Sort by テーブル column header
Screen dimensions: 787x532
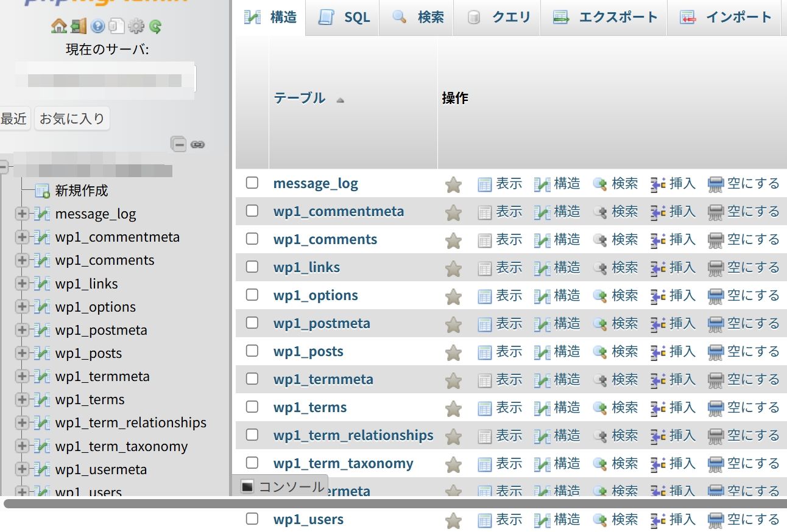point(300,98)
